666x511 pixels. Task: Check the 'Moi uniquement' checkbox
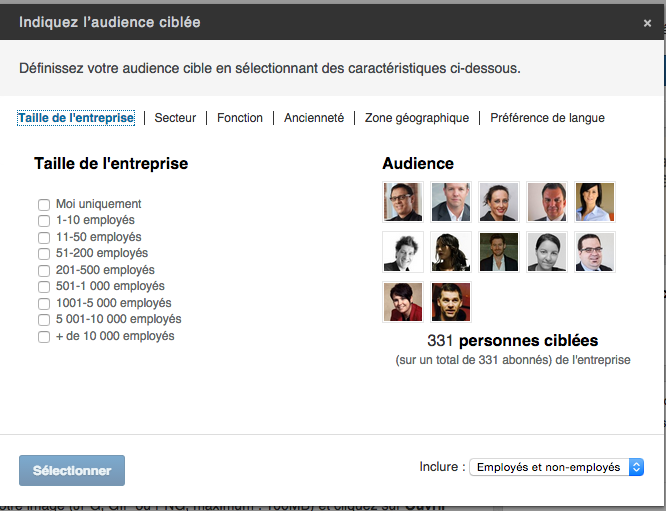pos(44,204)
